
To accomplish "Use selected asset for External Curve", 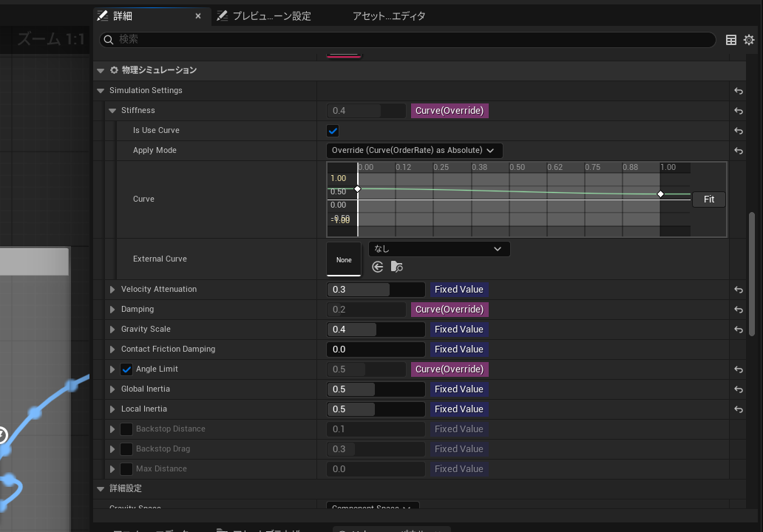I will click(378, 267).
